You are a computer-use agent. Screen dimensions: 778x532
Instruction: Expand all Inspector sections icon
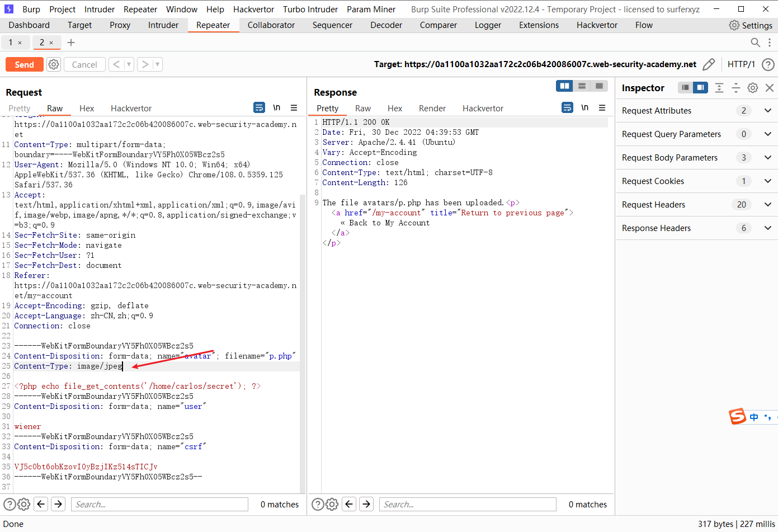click(x=719, y=87)
